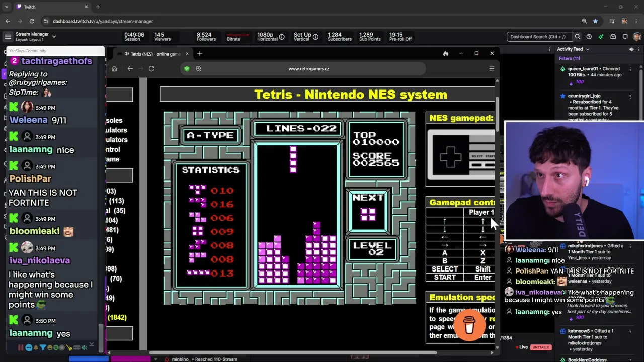644x362 pixels.
Task: Select the Tetris (NES) online game tab
Action: [x=154, y=54]
